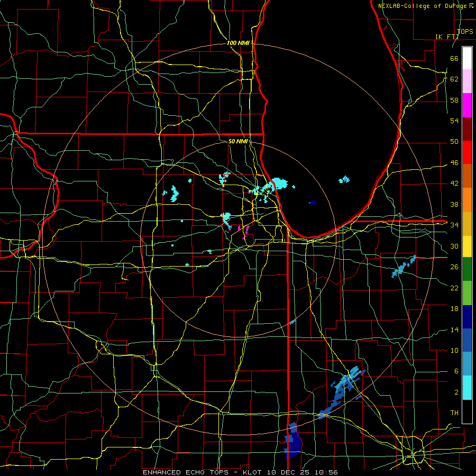476x476 pixels.
Task: Click the 'NEXLAB-College of DuPage' credit text
Action: [x=423, y=6]
